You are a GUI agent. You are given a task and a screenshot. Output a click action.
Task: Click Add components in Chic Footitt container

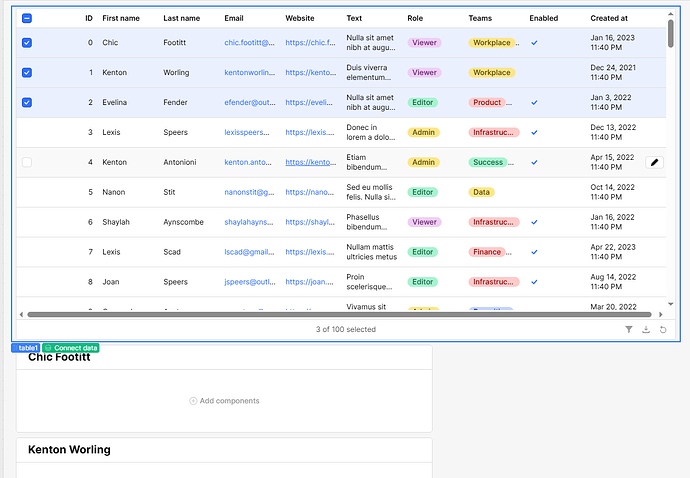(224, 401)
